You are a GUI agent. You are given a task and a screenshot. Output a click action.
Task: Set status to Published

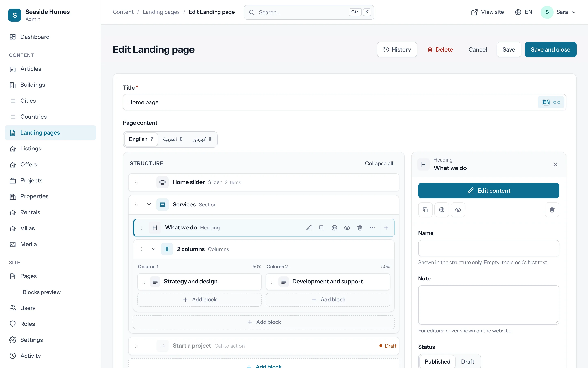click(x=437, y=361)
